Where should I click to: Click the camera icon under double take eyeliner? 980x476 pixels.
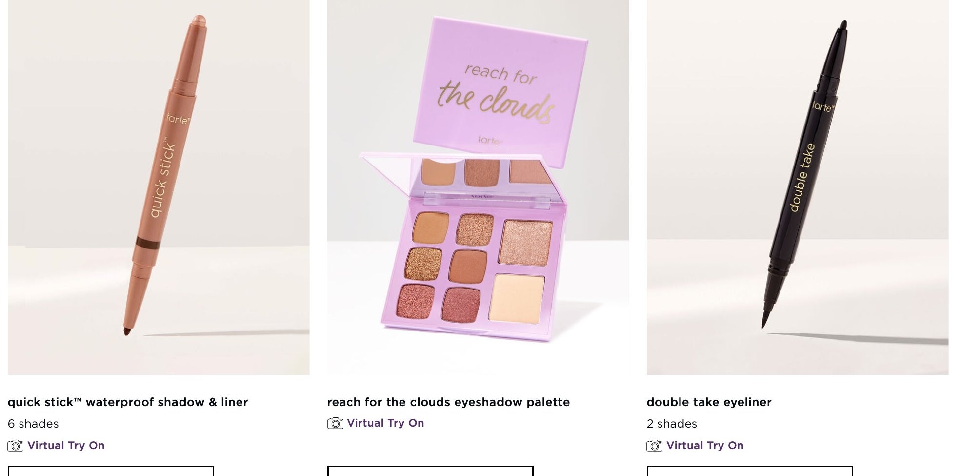click(x=655, y=446)
